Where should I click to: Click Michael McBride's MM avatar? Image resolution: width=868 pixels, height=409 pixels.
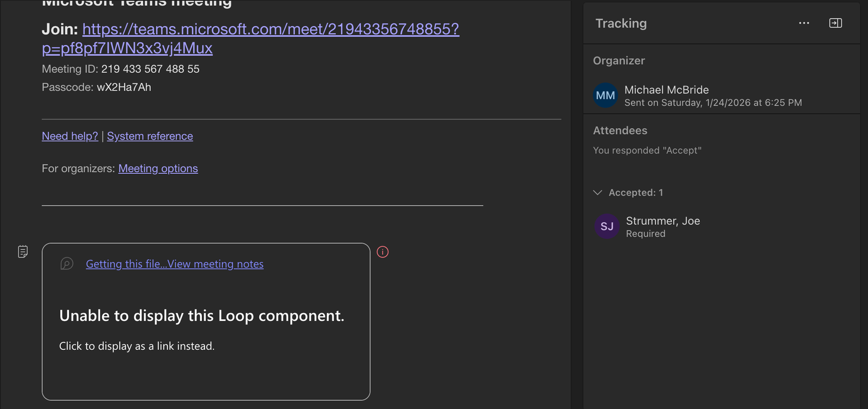605,96
